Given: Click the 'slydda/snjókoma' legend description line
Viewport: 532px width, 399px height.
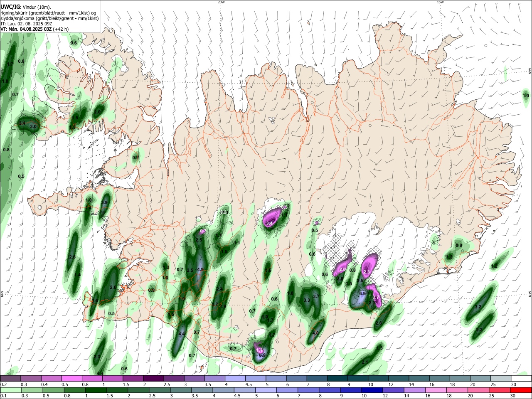Looking at the screenshot, I should pos(49,18).
